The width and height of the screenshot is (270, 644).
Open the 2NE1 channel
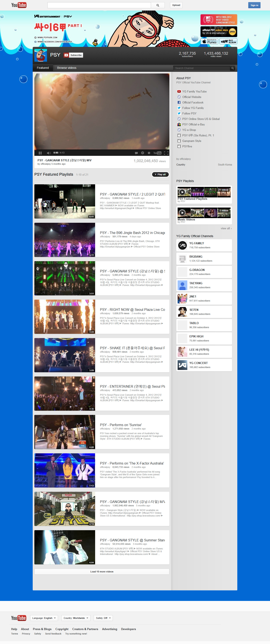pyautogui.click(x=204, y=299)
